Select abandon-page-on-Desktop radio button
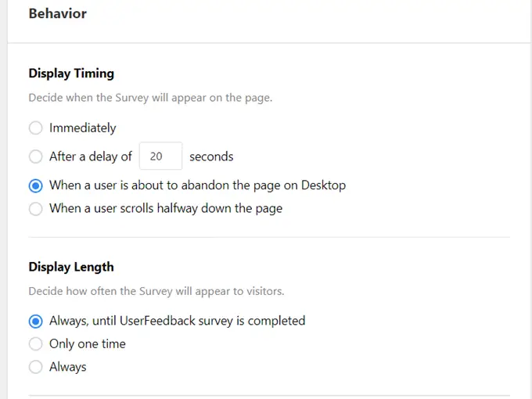Viewport: 532px width, 399px height. click(35, 185)
